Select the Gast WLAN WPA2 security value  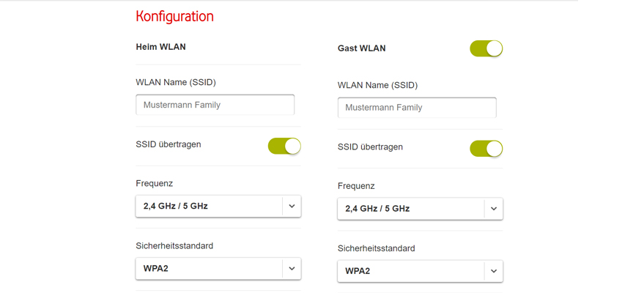358,271
